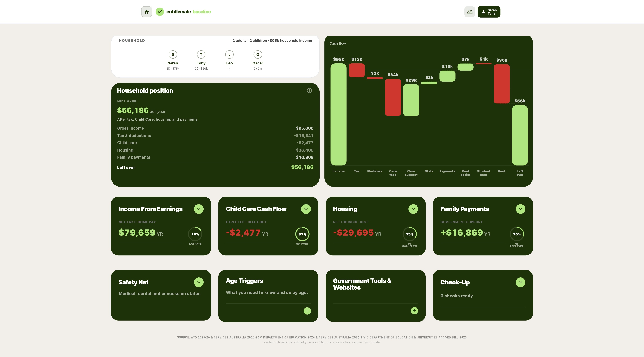Image resolution: width=644 pixels, height=357 pixels.
Task: Expand the Safety Net card
Action: pos(199,282)
